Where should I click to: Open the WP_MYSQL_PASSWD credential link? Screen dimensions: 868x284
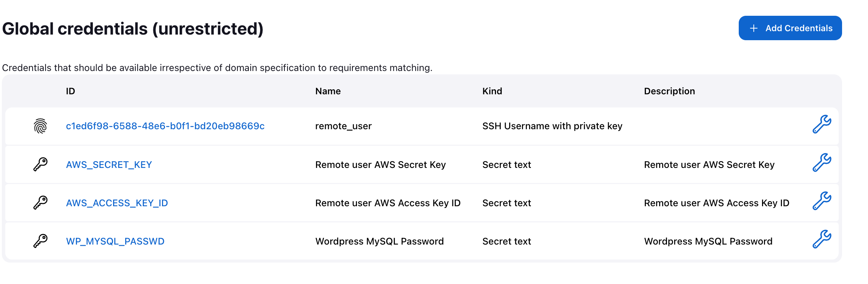click(x=115, y=242)
